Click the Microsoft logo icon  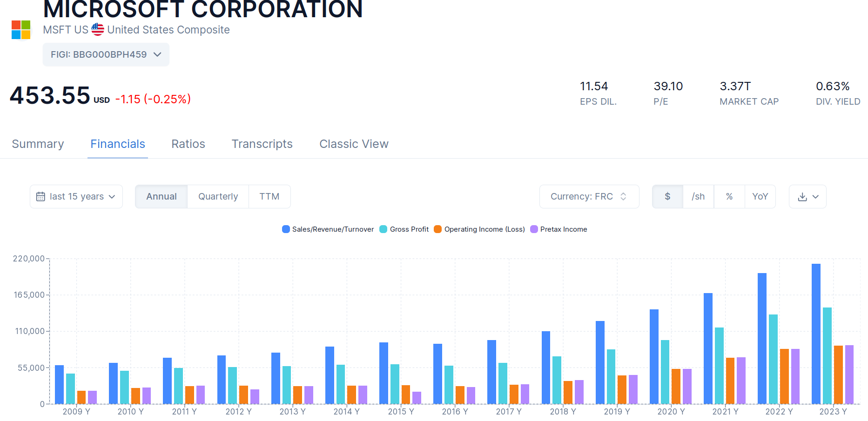21,30
